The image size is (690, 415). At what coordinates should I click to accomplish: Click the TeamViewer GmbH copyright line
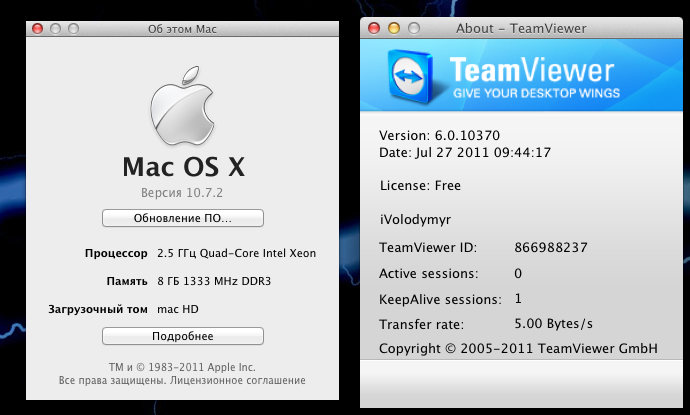point(518,348)
